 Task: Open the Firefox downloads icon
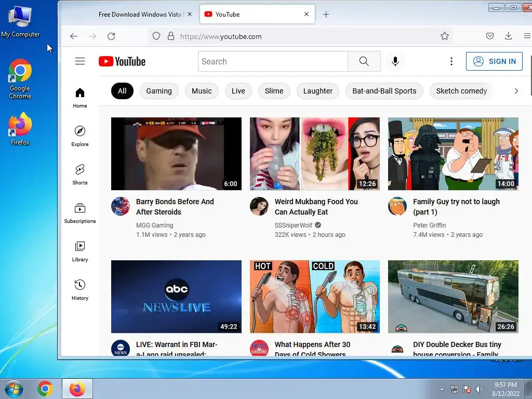[x=508, y=36]
